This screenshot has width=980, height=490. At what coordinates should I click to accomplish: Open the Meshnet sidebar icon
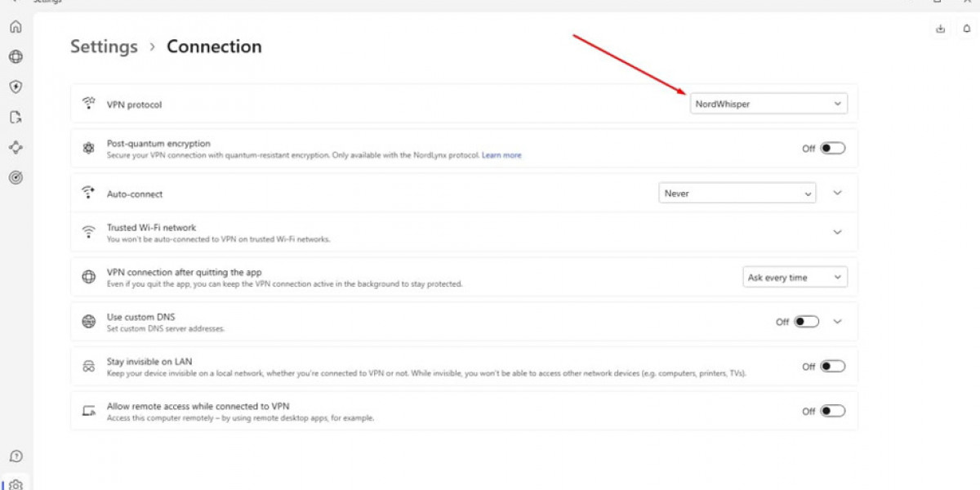(16, 147)
